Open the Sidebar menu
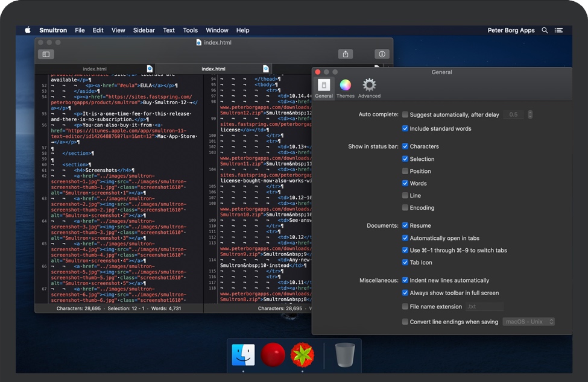 tap(144, 30)
